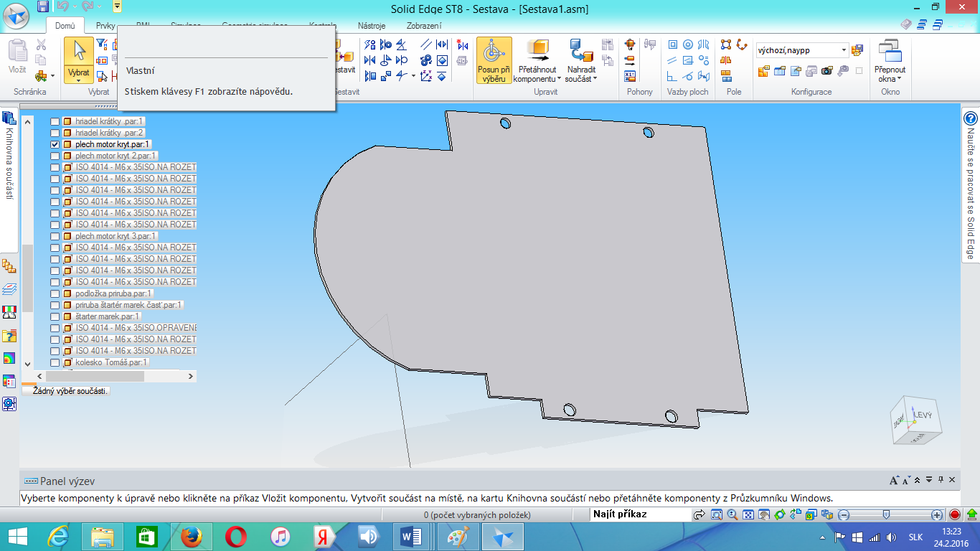Click the concentric face relate icon
This screenshot has height=551, width=980.
688,45
